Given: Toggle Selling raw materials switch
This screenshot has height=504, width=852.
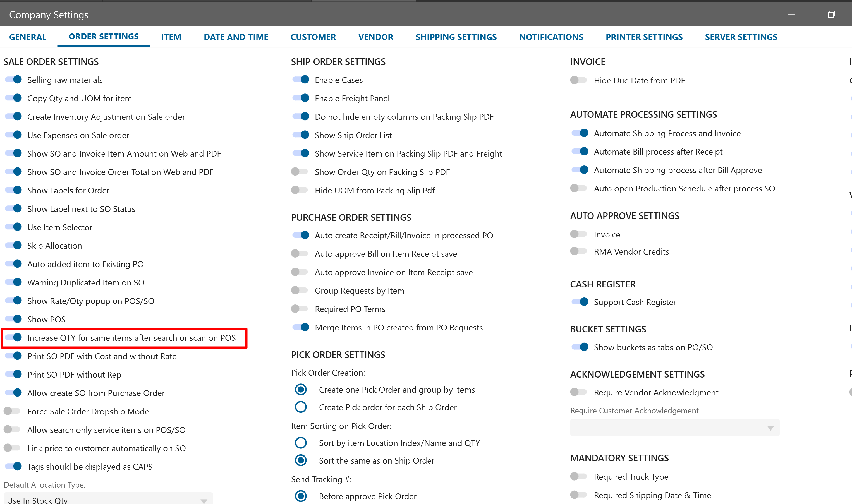Looking at the screenshot, I should pyautogui.click(x=14, y=80).
